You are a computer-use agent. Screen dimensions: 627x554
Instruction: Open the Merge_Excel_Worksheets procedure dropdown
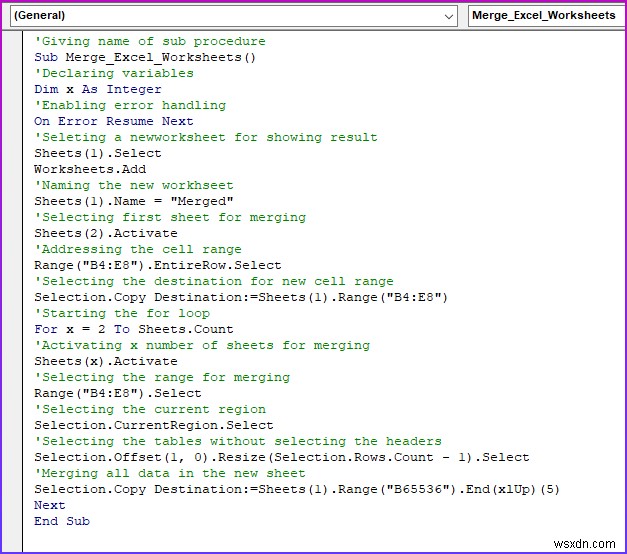[x=547, y=16]
